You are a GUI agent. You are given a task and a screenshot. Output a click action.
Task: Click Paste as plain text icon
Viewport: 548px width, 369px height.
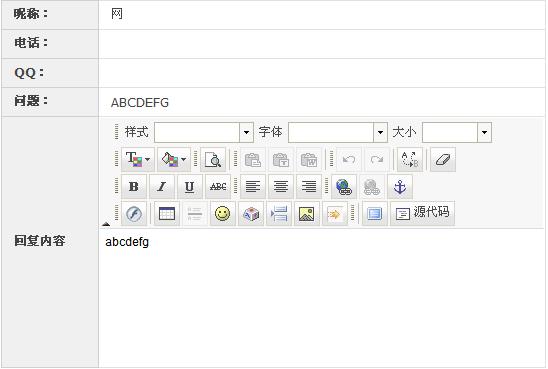(x=281, y=160)
